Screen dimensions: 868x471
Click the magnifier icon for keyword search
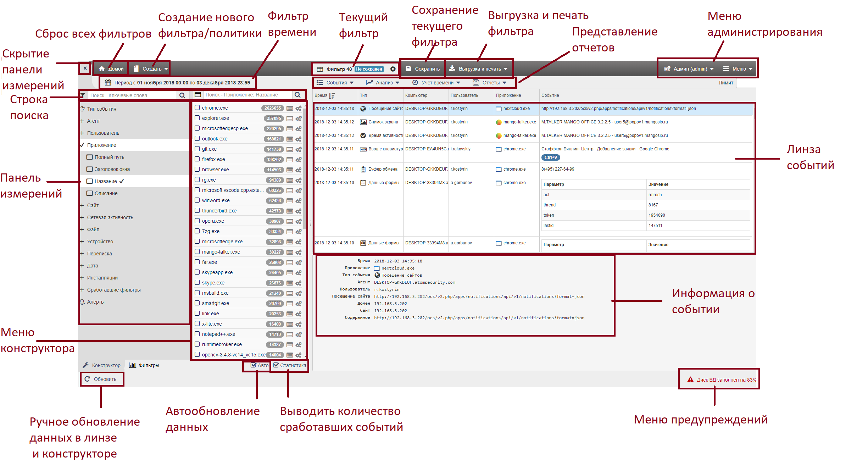pyautogui.click(x=182, y=95)
